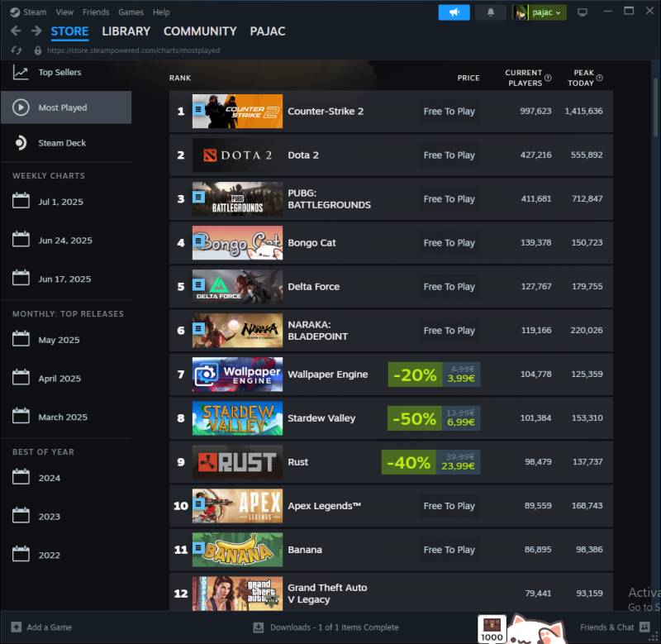
Task: Open the Banana game thumbnail
Action: [237, 550]
